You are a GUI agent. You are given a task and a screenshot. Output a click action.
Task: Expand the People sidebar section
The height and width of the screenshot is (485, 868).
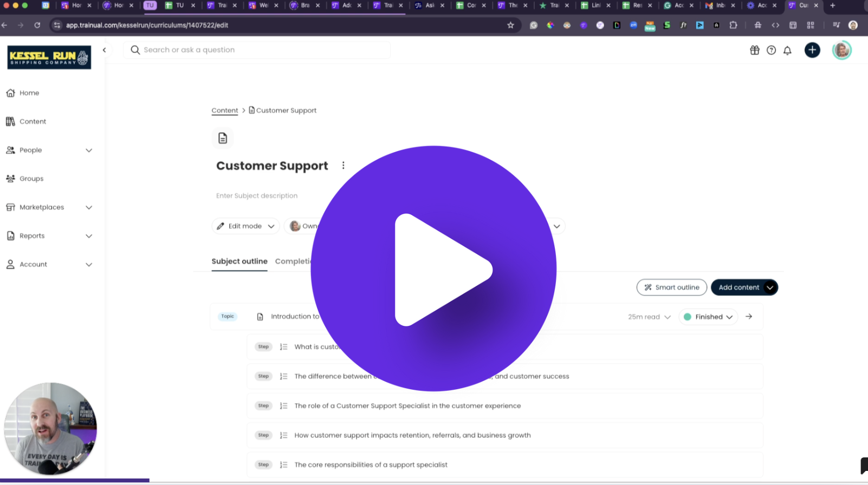point(89,150)
